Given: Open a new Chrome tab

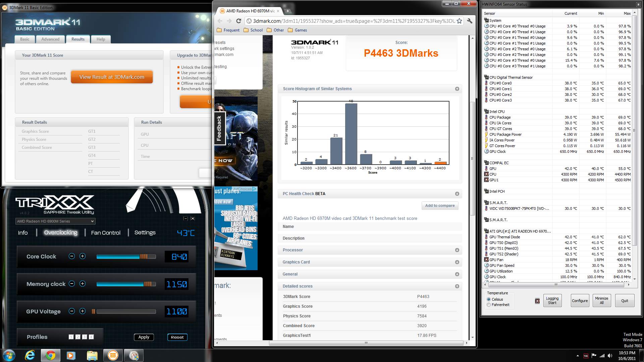Looking at the screenshot, I should [287, 11].
